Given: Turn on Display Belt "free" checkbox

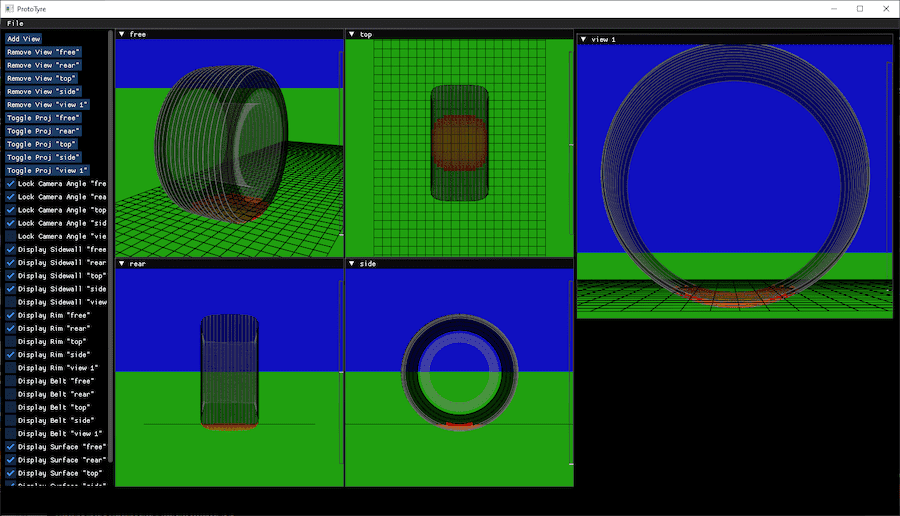Looking at the screenshot, I should pos(10,381).
